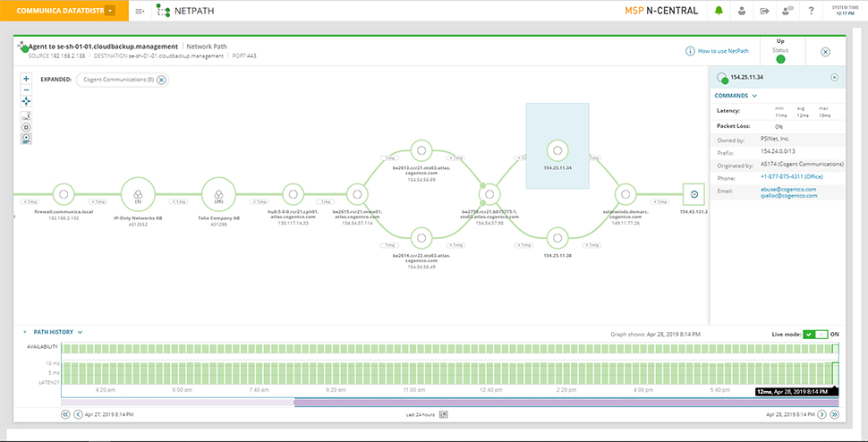This screenshot has height=442, width=868.
Task: Step back one path history interval
Action: point(78,413)
